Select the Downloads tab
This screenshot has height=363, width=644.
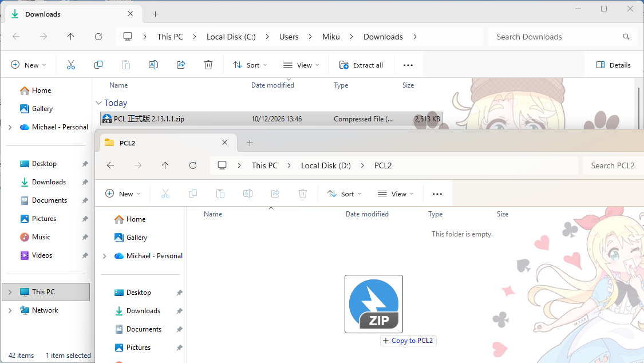click(74, 14)
